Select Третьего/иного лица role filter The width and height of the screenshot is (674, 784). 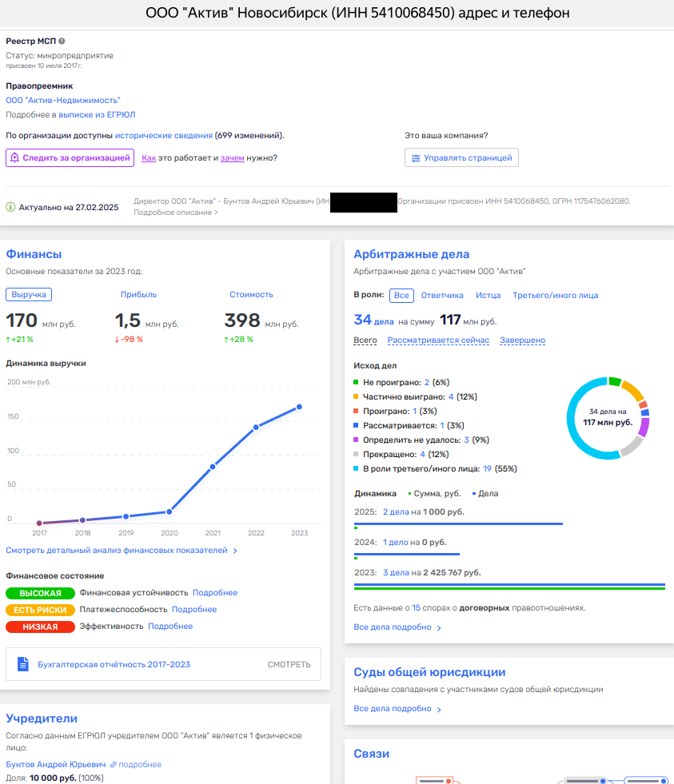tap(556, 295)
